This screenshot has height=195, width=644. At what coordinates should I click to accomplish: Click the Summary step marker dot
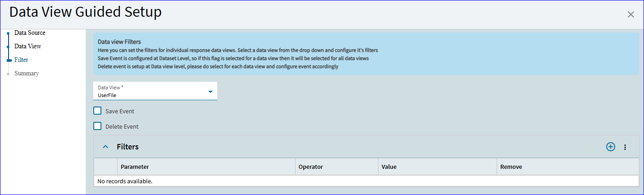(8, 74)
